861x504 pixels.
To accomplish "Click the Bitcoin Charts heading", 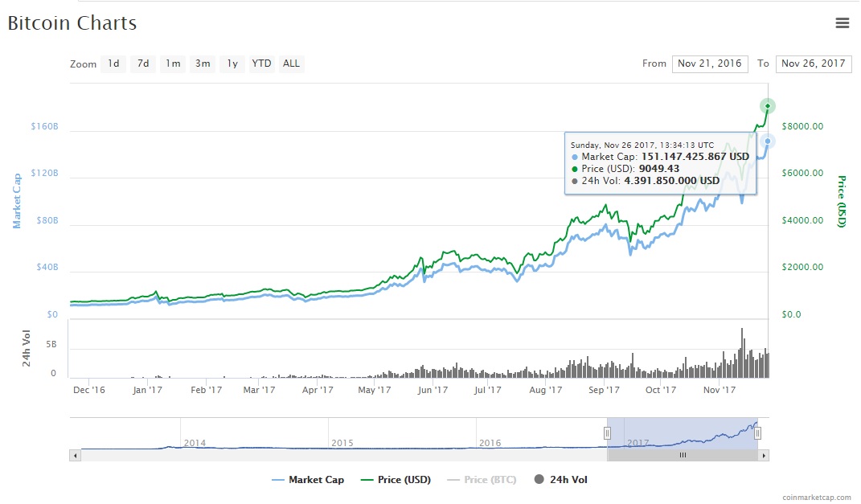I will point(72,23).
